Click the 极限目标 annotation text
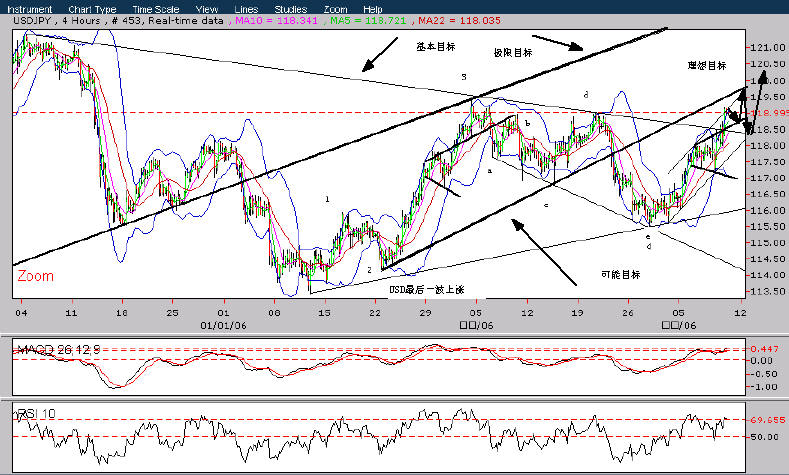Viewport: 789px width, 475px height. (x=513, y=52)
